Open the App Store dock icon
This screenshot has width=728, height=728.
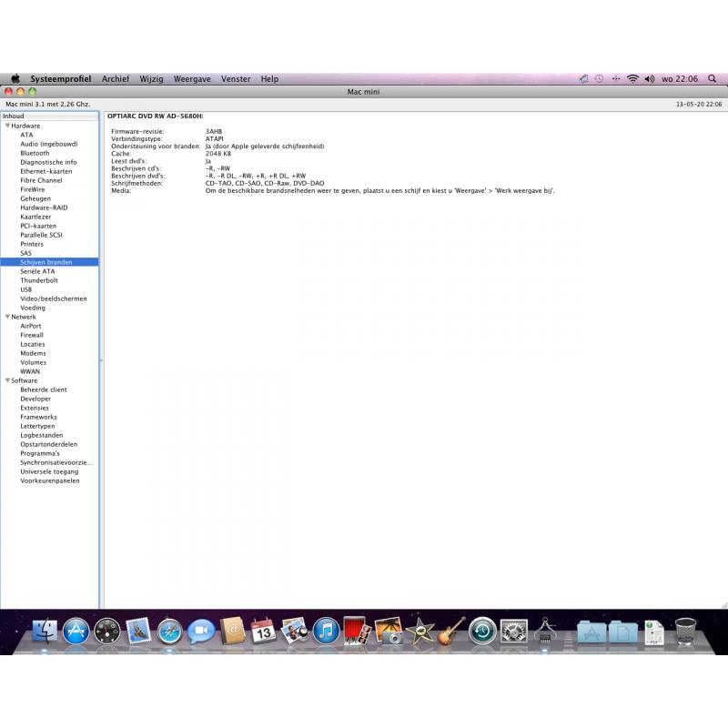[76, 631]
